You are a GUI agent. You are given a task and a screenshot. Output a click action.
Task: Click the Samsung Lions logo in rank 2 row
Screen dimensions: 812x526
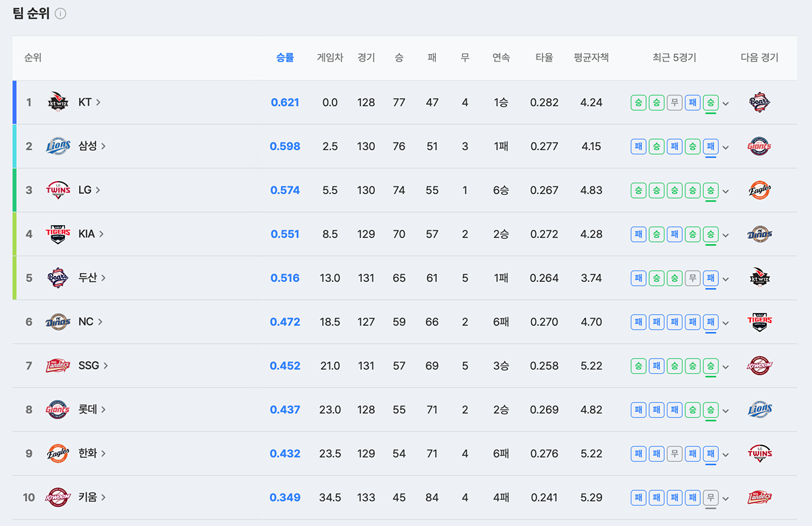(x=58, y=146)
